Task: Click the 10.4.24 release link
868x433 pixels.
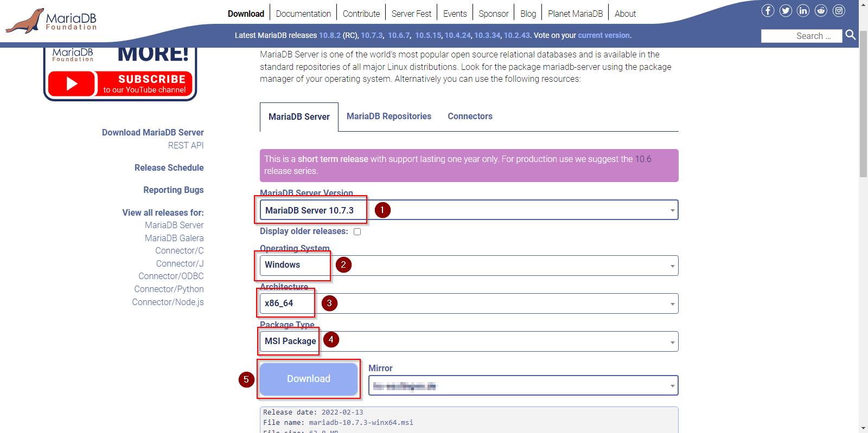Action: pyautogui.click(x=458, y=35)
